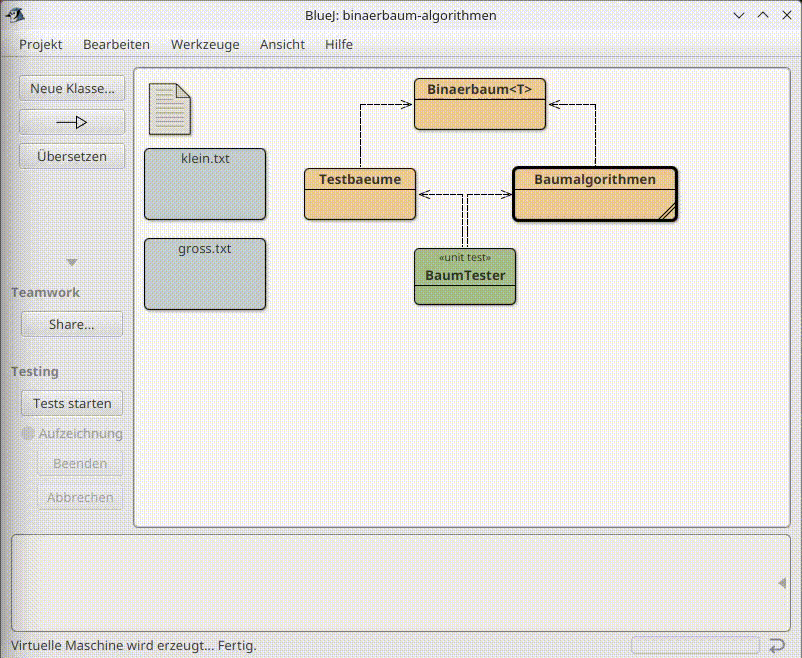
Task: Close the BlueJ window
Action: point(787,15)
